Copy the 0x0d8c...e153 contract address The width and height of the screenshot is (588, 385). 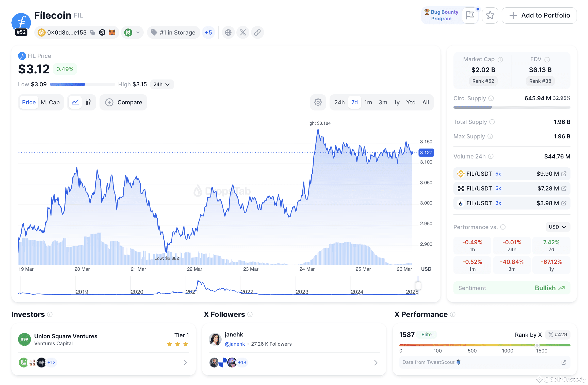[93, 33]
